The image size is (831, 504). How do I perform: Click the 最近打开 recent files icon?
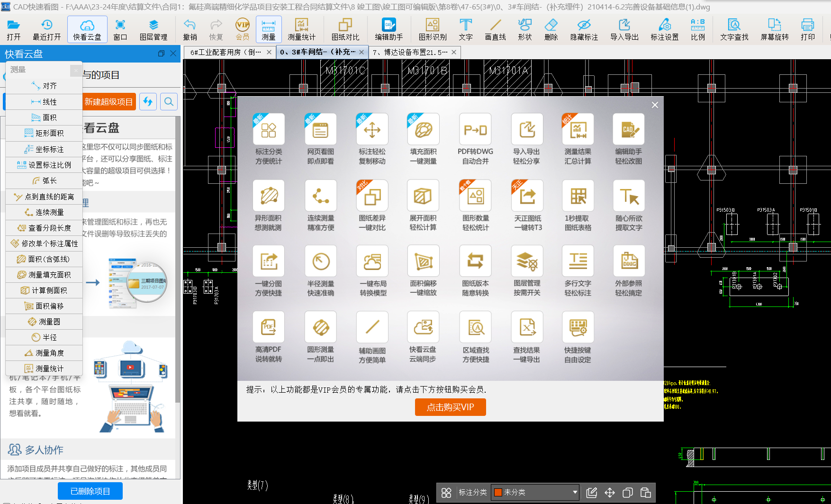click(x=46, y=29)
